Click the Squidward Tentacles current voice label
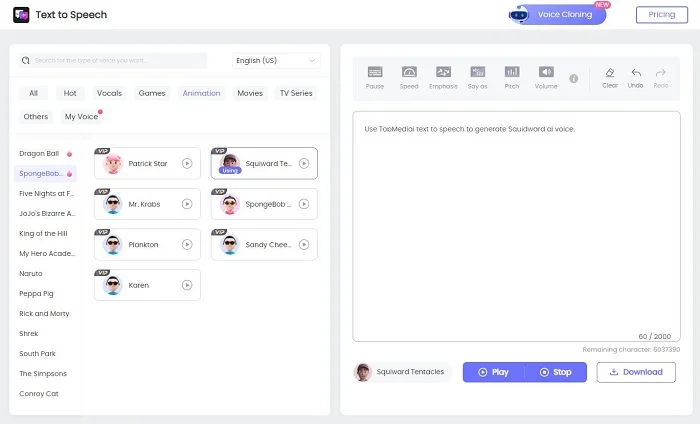Screen dimensions: 700x424 (x=410, y=372)
